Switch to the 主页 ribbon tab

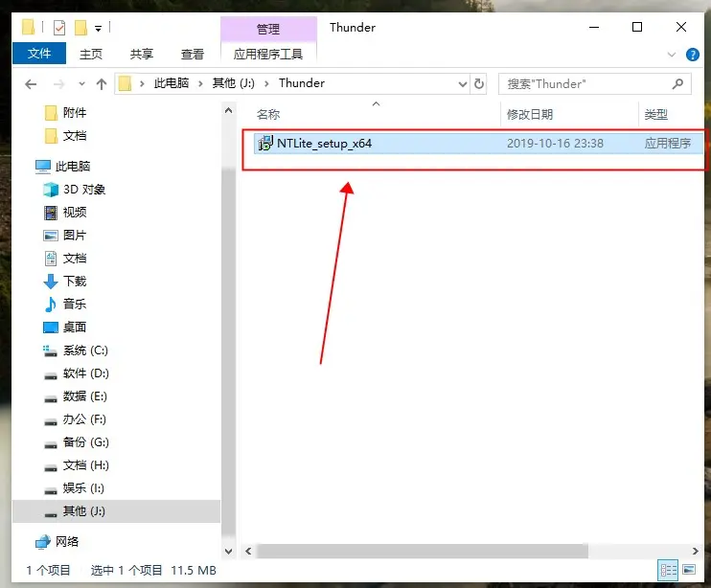point(91,55)
